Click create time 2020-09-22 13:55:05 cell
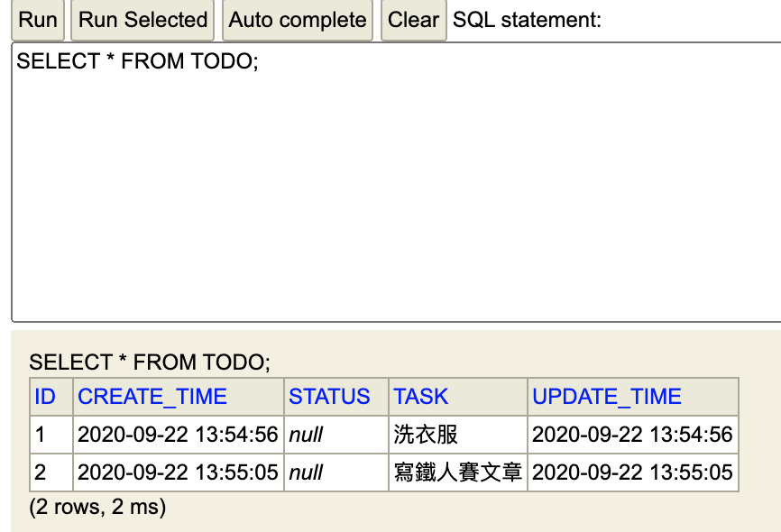 tap(179, 472)
